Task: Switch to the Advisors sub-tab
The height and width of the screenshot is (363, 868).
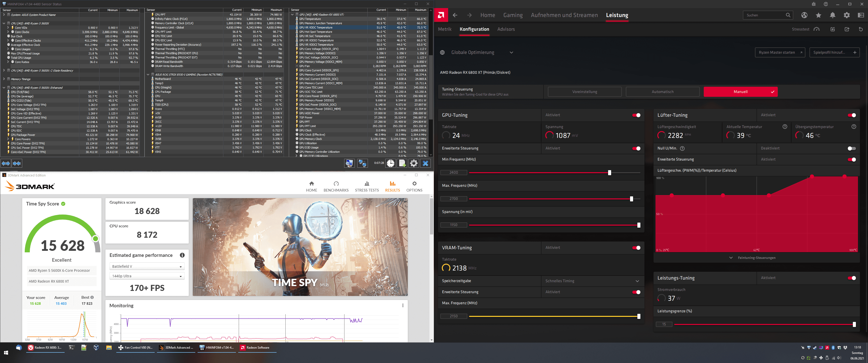Action: click(506, 29)
